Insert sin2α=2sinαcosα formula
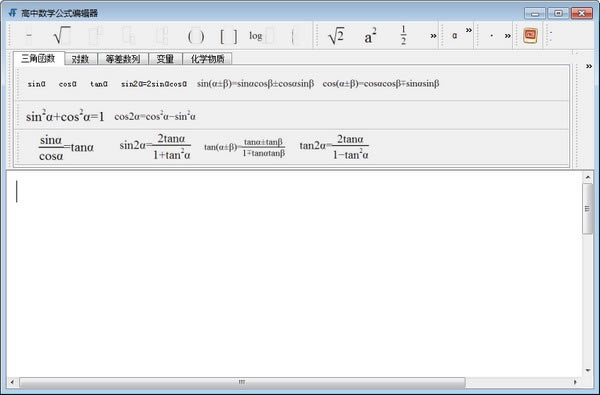600x395 pixels. 154,84
